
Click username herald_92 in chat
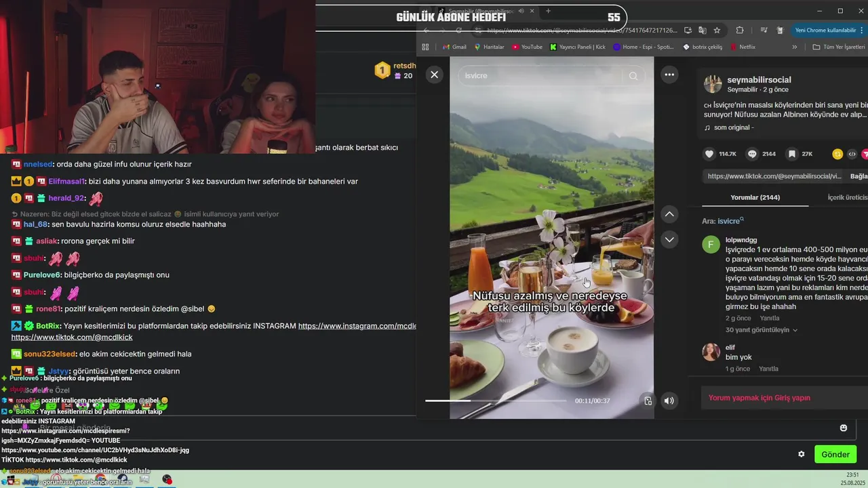click(x=66, y=198)
